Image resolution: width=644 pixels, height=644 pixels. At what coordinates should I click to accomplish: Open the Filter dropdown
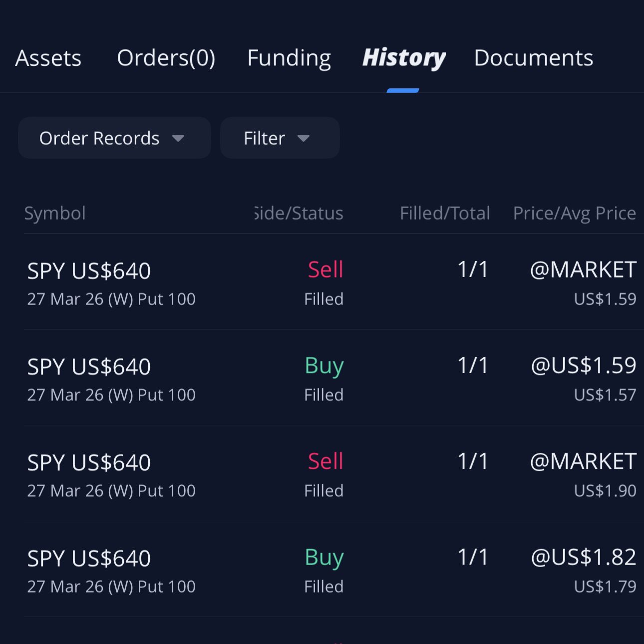(x=280, y=138)
